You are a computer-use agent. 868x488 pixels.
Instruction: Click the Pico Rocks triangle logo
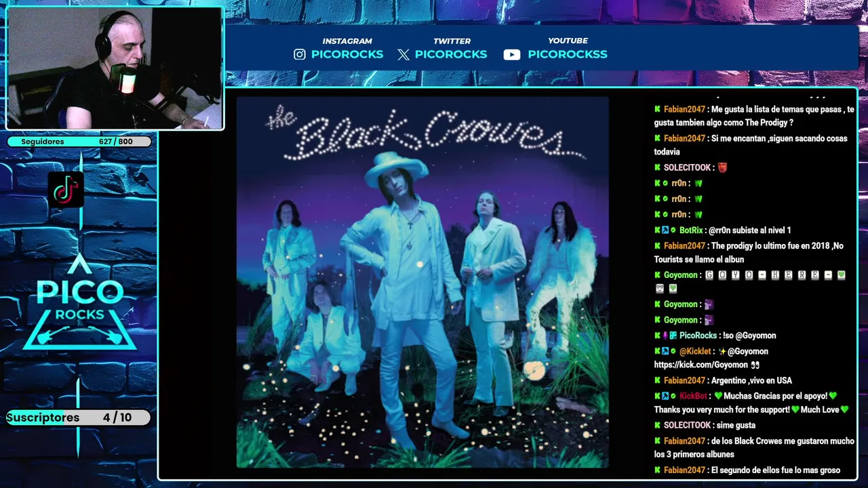(x=80, y=302)
